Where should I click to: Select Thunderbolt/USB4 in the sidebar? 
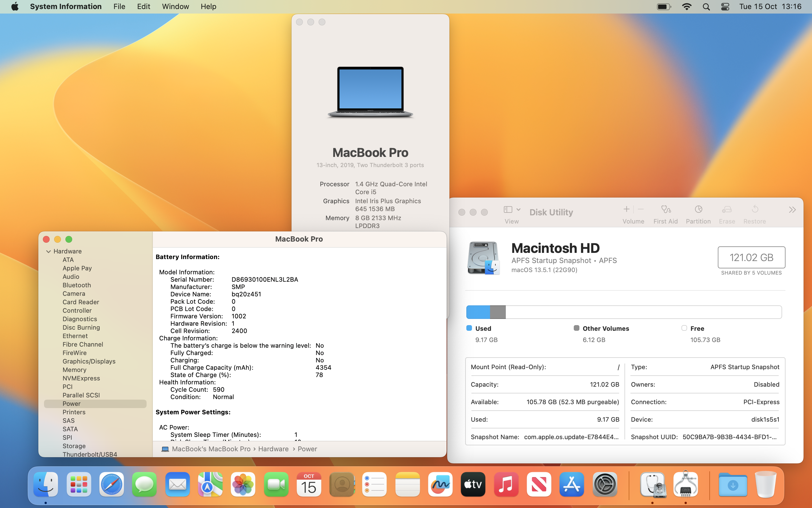coord(90,454)
